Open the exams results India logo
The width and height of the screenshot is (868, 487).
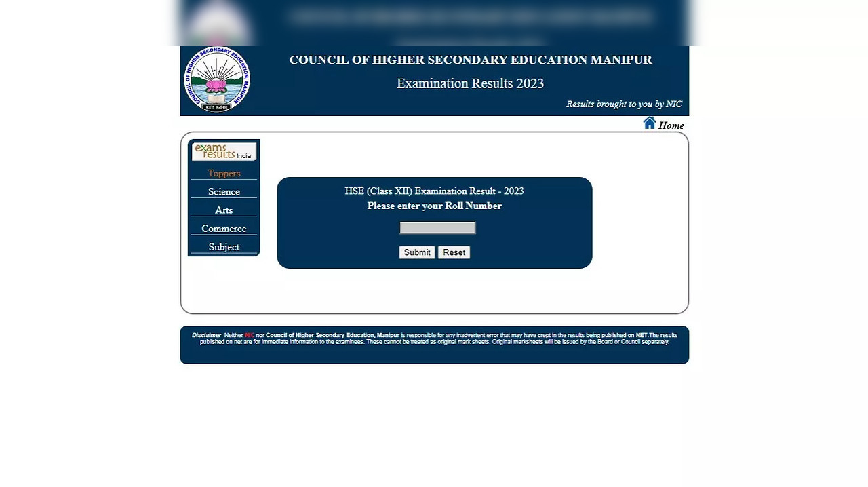coord(224,151)
